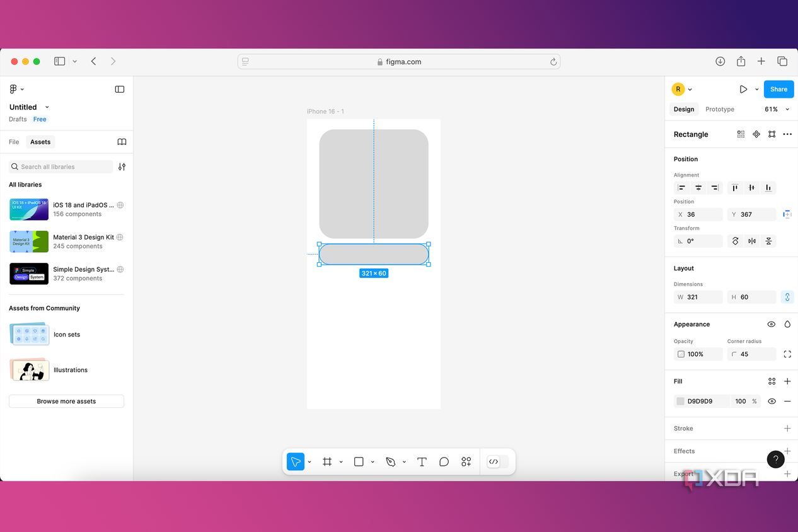Open Material 3 Design Kit library
The height and width of the screenshot is (532, 798).
click(x=66, y=241)
